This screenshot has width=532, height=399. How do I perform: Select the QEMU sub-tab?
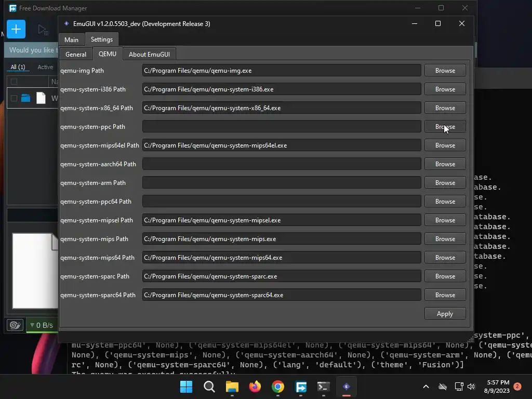[107, 54]
